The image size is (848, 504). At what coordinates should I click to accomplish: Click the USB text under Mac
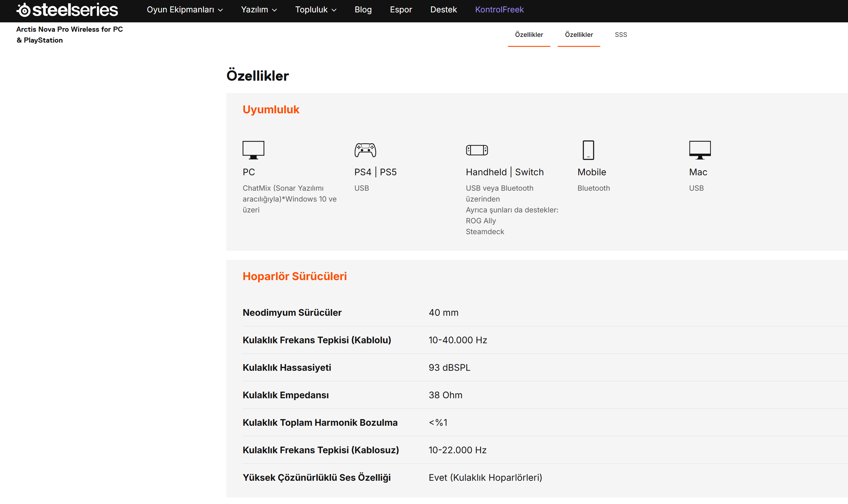tap(696, 188)
